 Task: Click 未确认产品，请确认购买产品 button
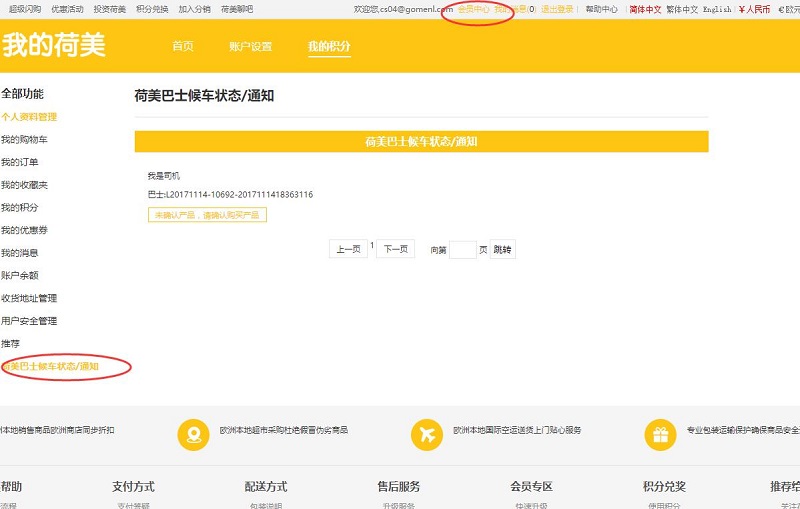tap(207, 215)
